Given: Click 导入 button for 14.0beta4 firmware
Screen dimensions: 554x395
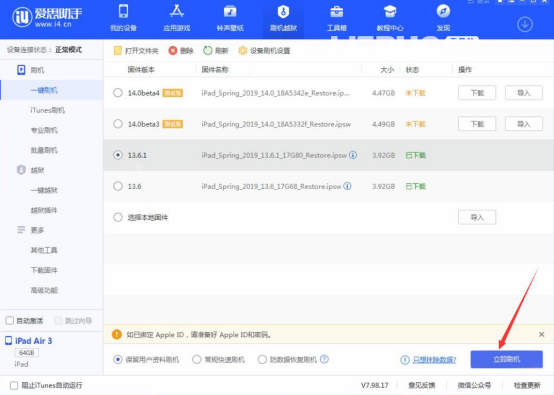Looking at the screenshot, I should coord(524,93).
